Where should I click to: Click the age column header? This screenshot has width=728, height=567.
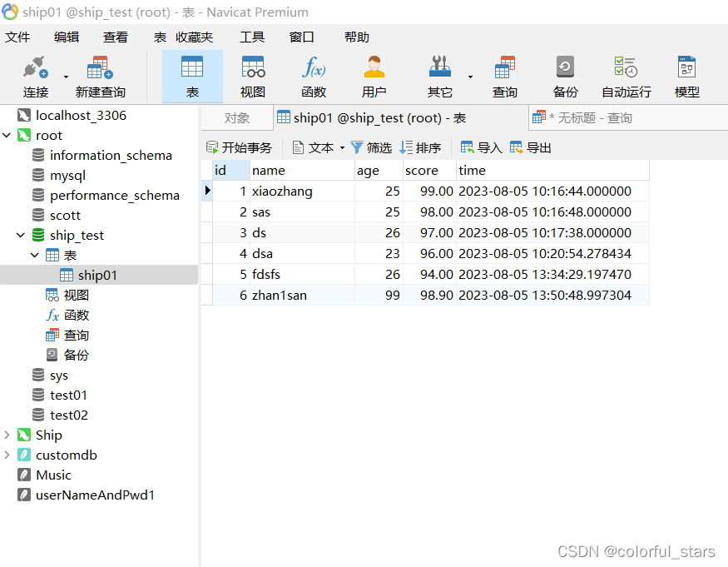tap(379, 171)
